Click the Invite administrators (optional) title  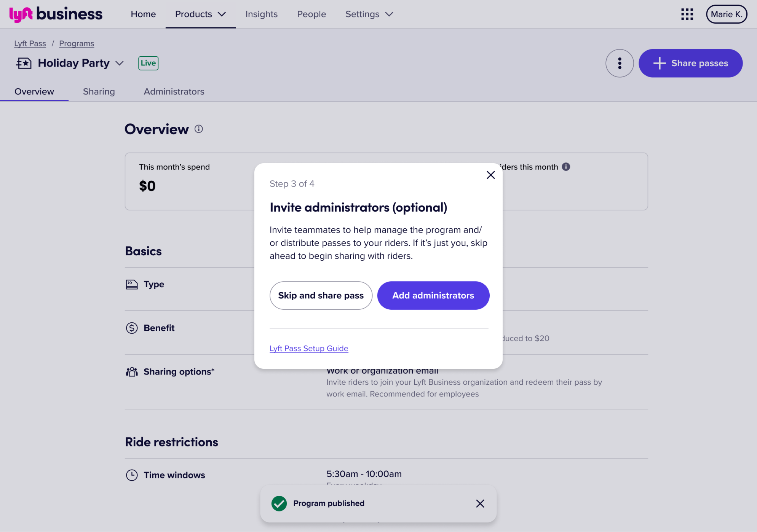(358, 207)
